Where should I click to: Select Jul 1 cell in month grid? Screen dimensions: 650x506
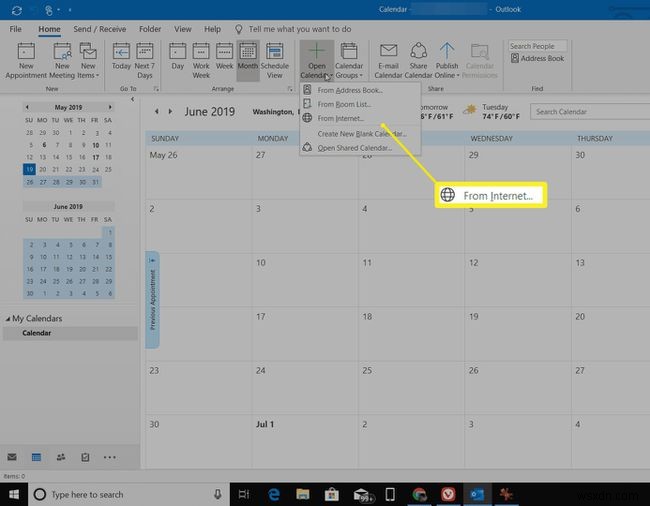[x=305, y=442]
